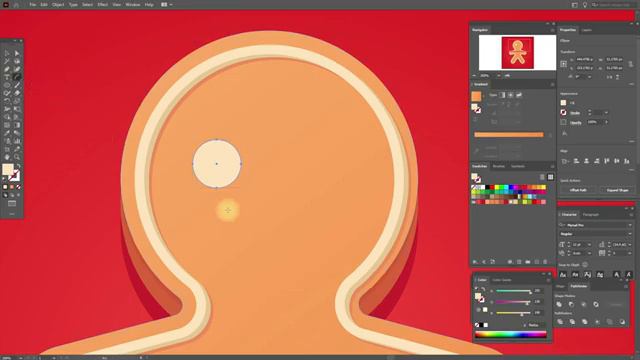Switch to the Layers tab
This screenshot has width=640, height=360.
[x=587, y=30]
